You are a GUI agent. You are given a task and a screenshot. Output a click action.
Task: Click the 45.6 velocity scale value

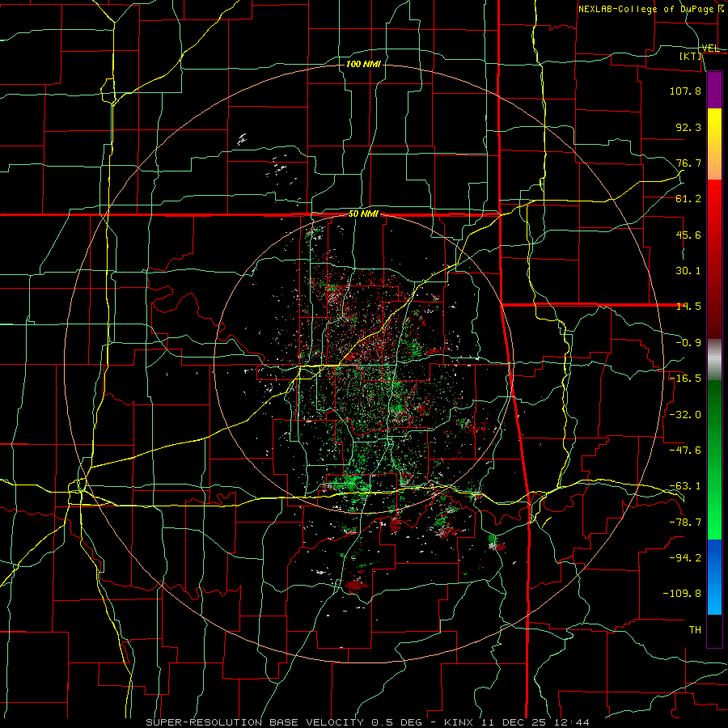coord(688,235)
